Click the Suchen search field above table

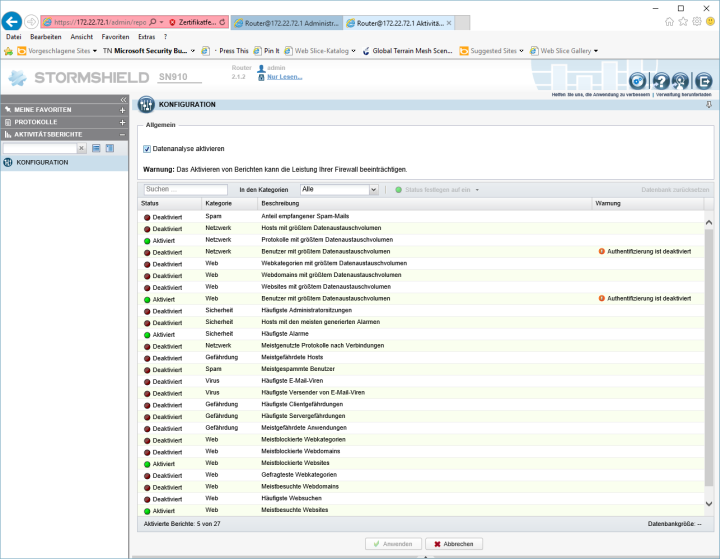point(185,189)
